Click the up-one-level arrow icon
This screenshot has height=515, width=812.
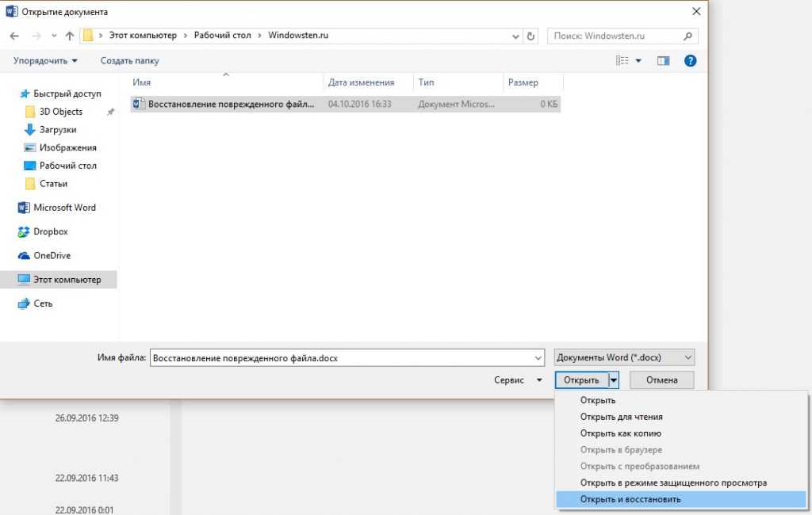click(70, 36)
